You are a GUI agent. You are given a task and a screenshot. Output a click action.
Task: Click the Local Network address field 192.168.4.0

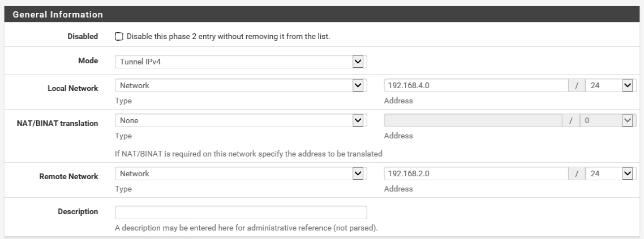475,85
